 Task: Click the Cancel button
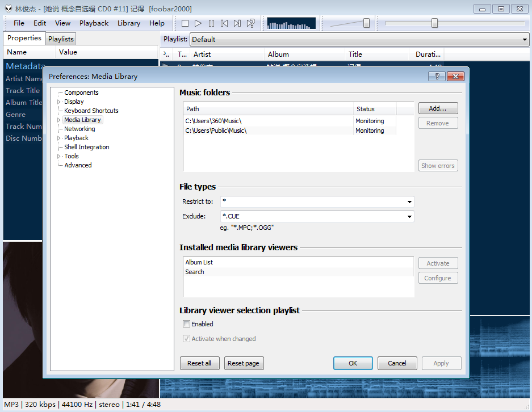click(x=397, y=363)
